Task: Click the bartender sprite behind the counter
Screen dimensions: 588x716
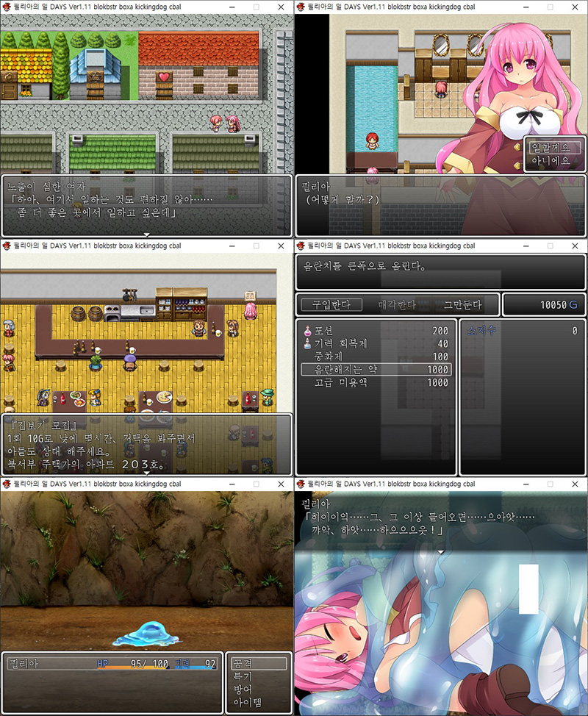Action: point(198,326)
